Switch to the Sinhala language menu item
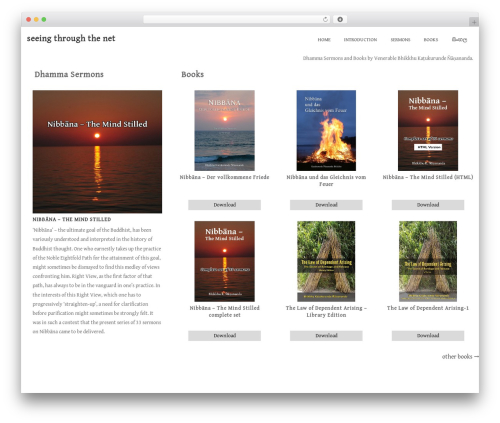The width and height of the screenshot is (500, 423). point(459,40)
